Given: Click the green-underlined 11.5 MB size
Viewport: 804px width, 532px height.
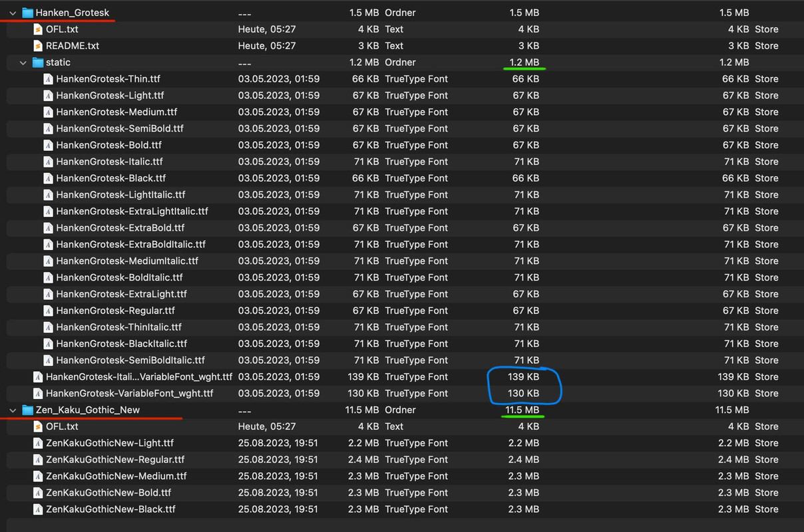Looking at the screenshot, I should [x=522, y=410].
